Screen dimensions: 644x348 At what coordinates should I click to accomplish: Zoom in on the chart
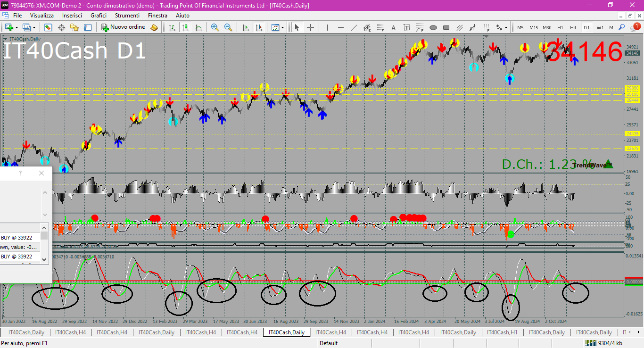click(x=215, y=27)
